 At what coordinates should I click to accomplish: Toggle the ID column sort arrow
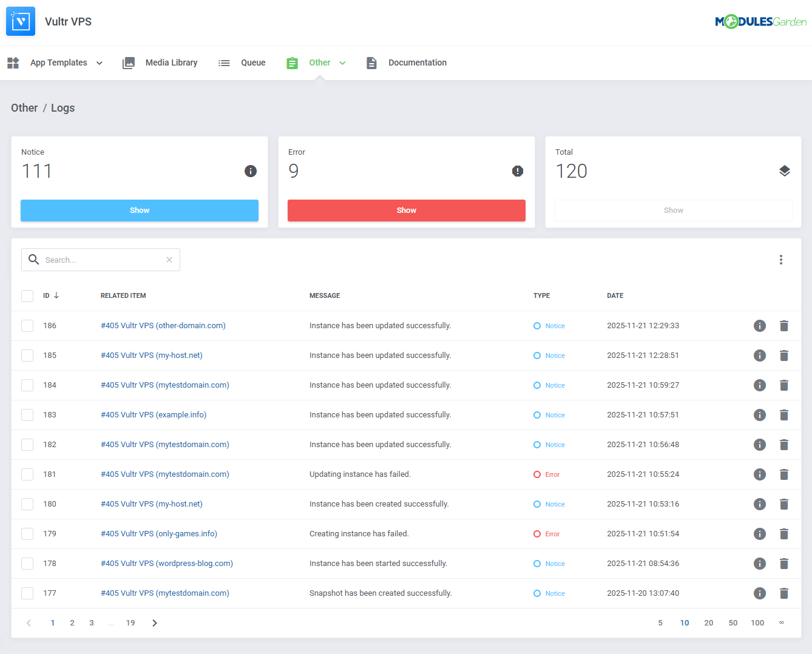(55, 295)
